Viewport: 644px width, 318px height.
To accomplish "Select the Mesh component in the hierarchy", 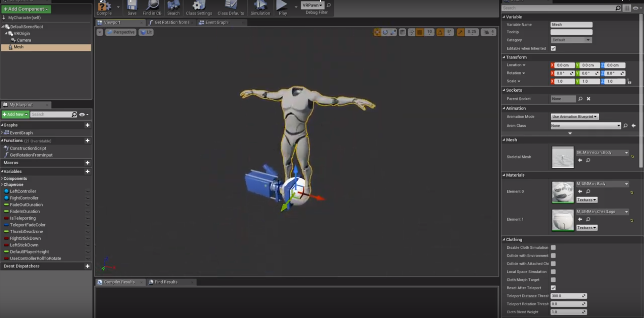I will pos(18,47).
